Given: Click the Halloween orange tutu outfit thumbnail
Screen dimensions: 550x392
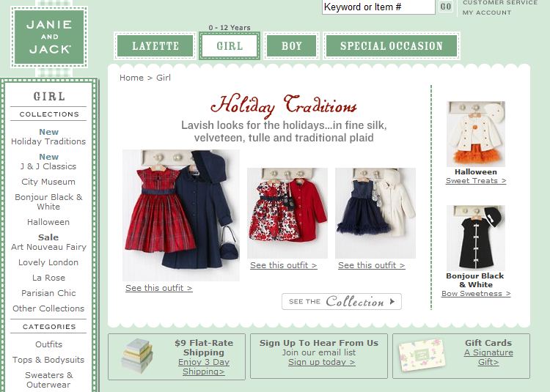Looking at the screenshot, I should 476,134.
